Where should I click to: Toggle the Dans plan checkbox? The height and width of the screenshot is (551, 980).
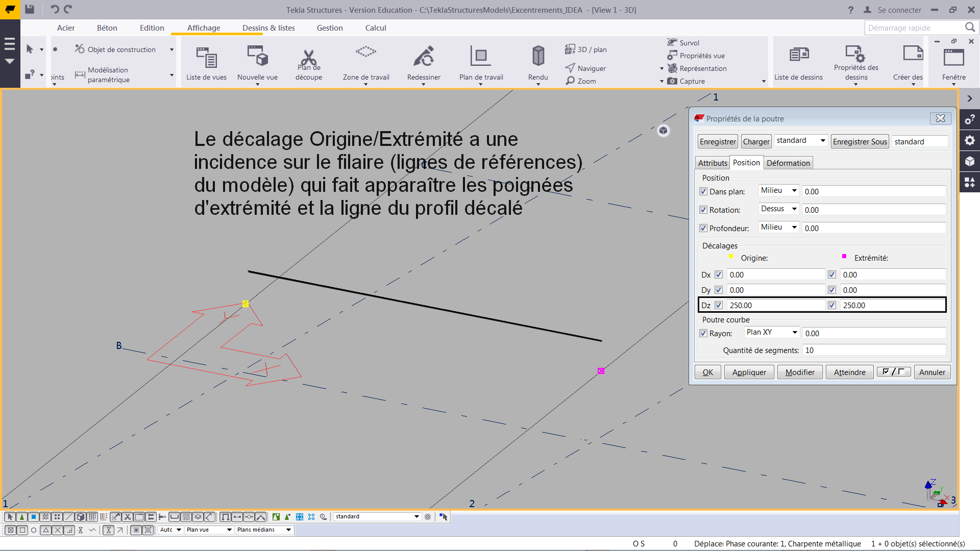tap(703, 192)
